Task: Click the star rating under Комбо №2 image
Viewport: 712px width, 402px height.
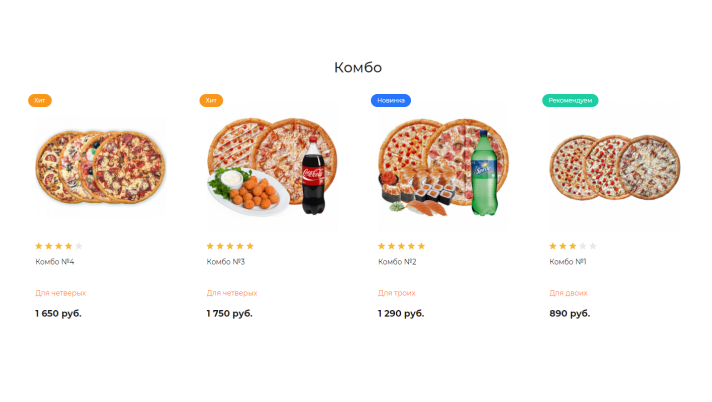Action: 401,246
